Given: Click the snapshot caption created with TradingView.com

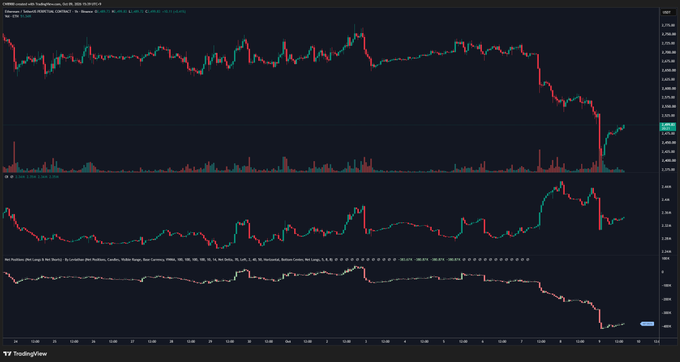Looking at the screenshot, I should pyautogui.click(x=52, y=4).
